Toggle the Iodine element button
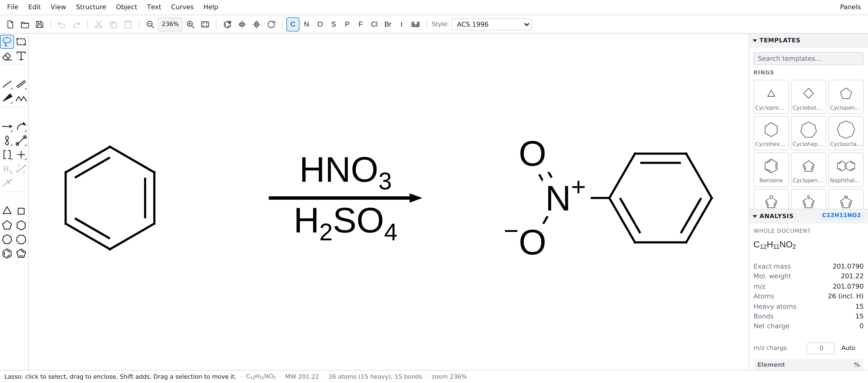Screen dimensions: 868x383 [x=401, y=24]
